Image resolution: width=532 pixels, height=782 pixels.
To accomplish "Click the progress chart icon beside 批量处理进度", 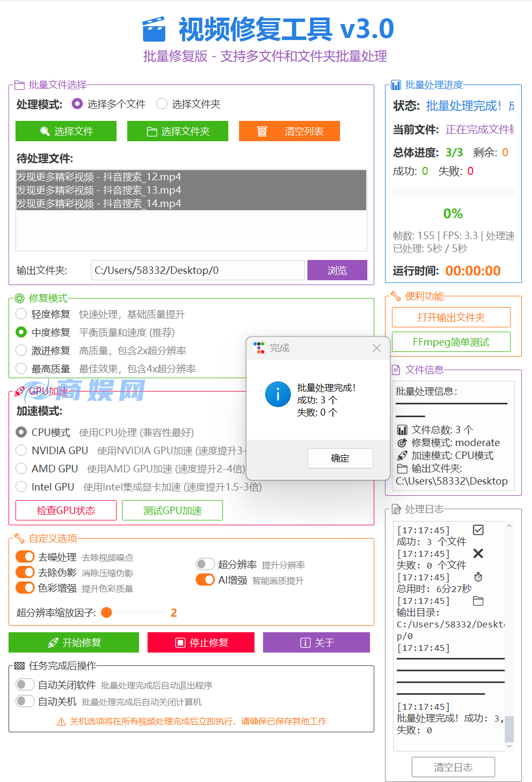I will [x=396, y=85].
